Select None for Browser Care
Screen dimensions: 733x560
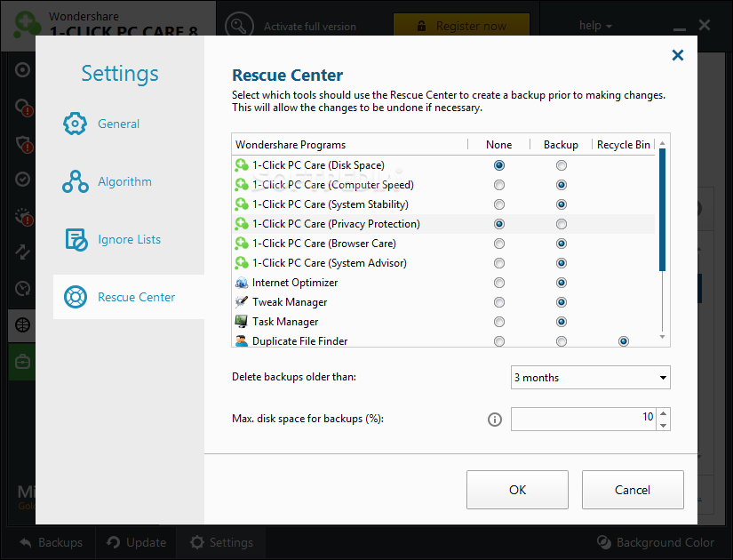499,244
